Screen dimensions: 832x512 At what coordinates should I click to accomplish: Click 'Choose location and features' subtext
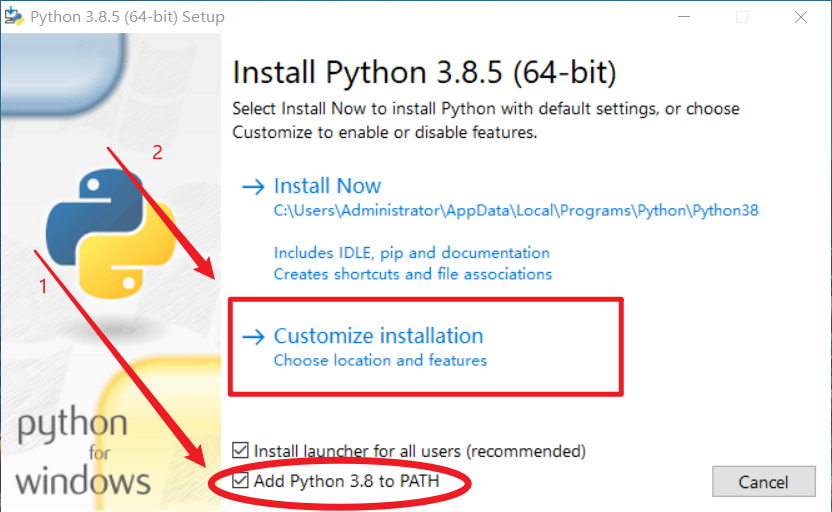pyautogui.click(x=380, y=360)
